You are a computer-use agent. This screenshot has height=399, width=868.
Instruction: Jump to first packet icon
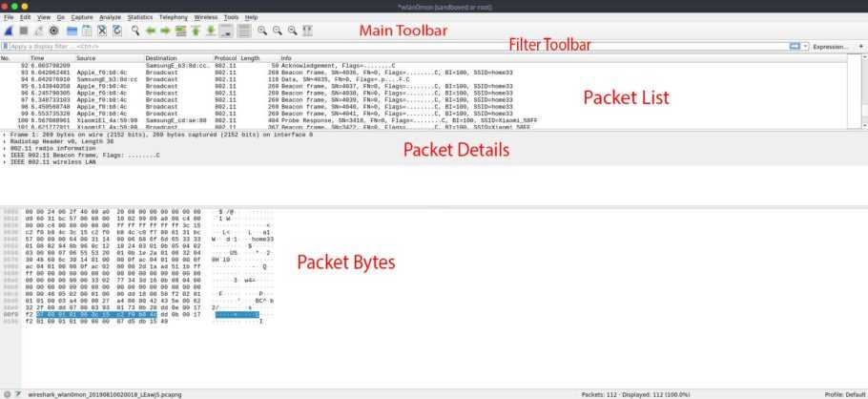(196, 31)
